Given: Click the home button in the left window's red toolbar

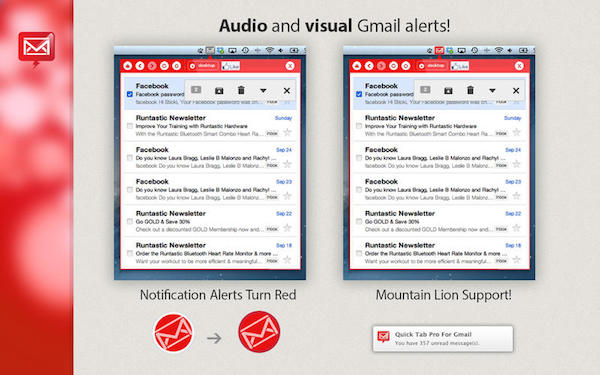Looking at the screenshot, I should (127, 66).
